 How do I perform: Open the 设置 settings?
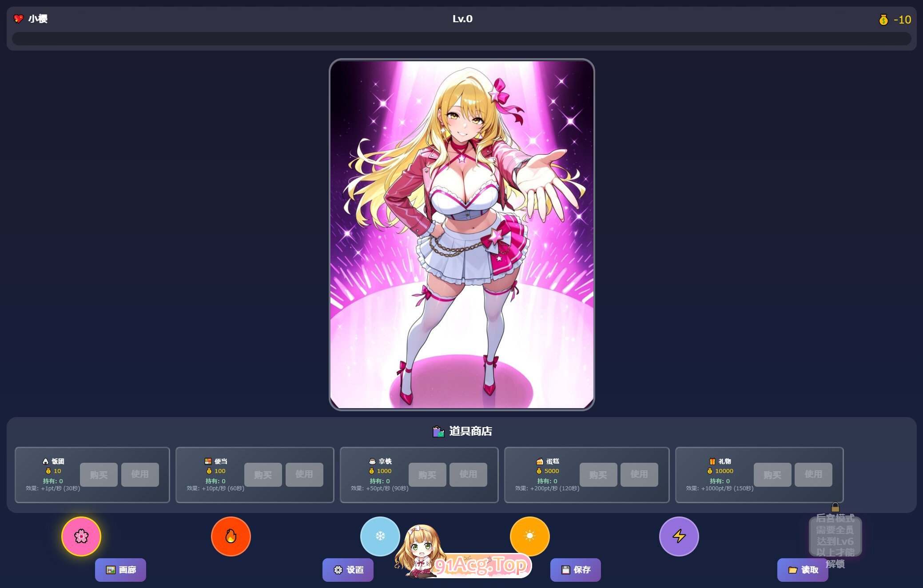click(x=348, y=570)
